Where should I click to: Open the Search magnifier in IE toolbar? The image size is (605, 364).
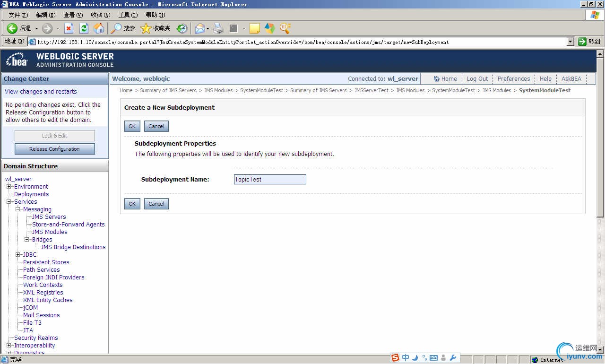point(116,28)
